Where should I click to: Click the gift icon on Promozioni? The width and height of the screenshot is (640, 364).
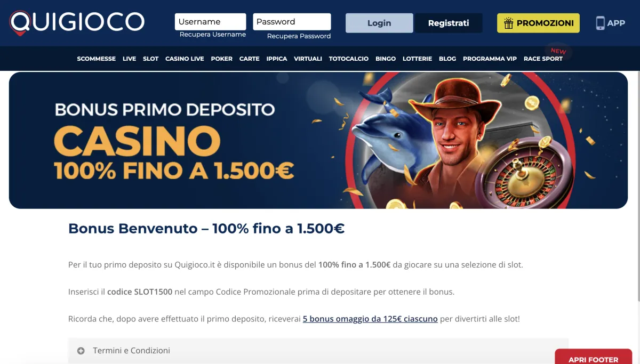(x=508, y=23)
